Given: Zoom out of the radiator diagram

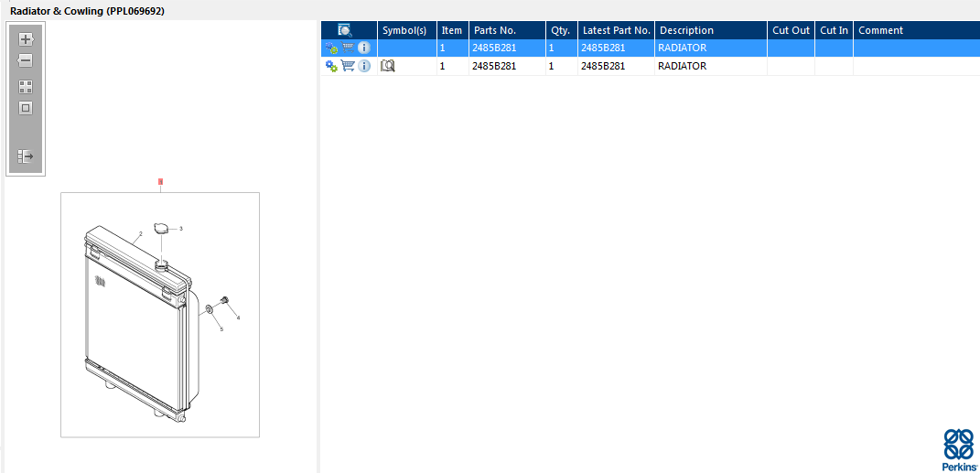Looking at the screenshot, I should [25, 60].
